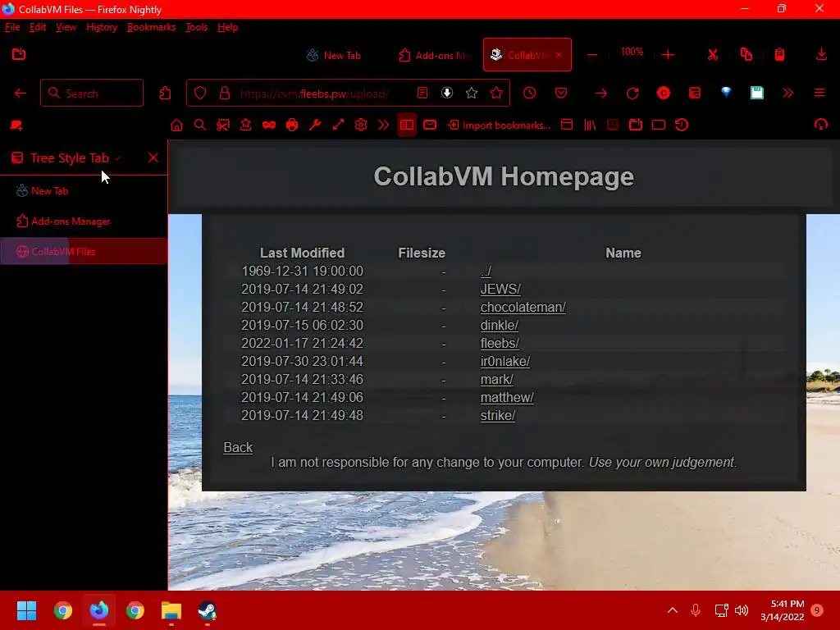Open the ir0nlake/ folder link
840x630 pixels.
(505, 362)
